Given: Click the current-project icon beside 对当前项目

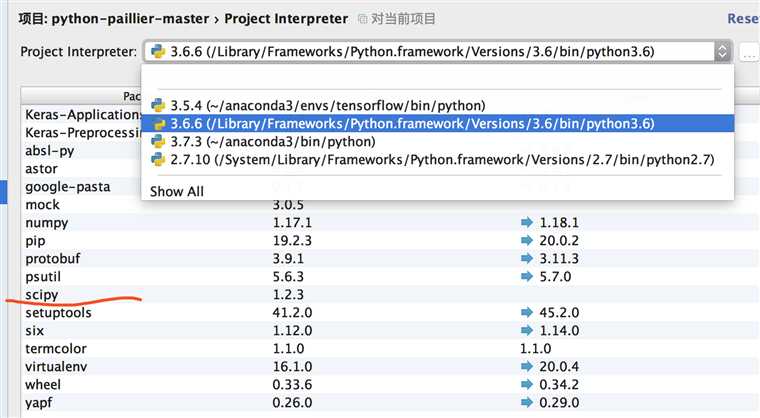Looking at the screenshot, I should click(363, 19).
